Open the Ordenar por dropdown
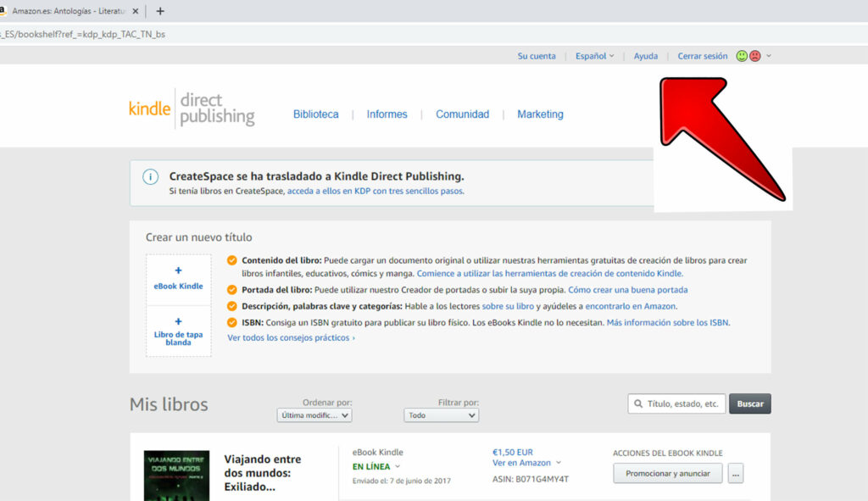Screen dimensions: 868x501 click(314, 415)
